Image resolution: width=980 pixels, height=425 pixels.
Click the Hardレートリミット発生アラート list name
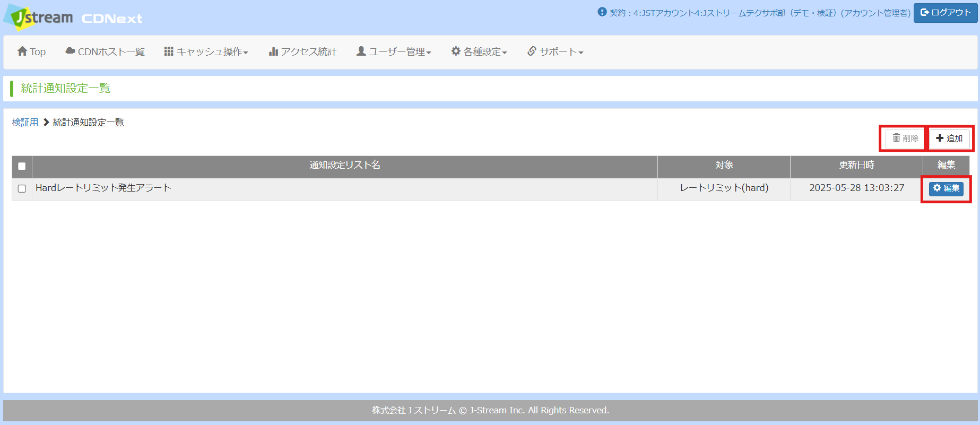click(x=103, y=188)
